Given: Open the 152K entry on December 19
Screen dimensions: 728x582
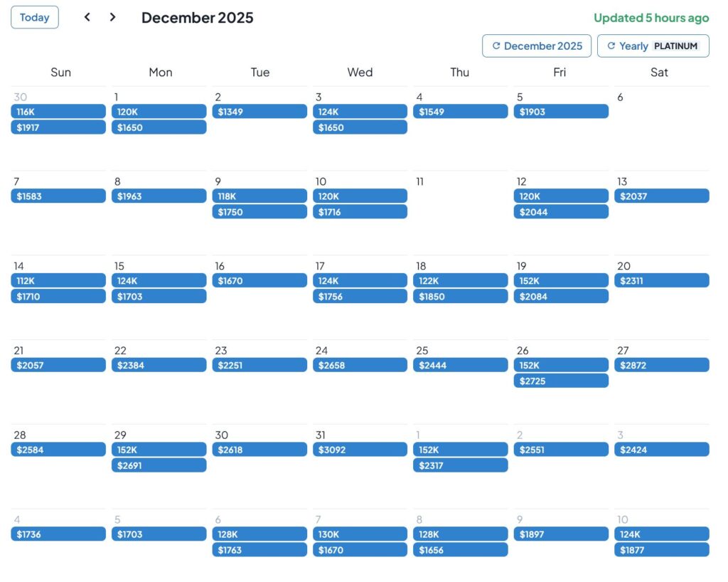Looking at the screenshot, I should tap(561, 281).
